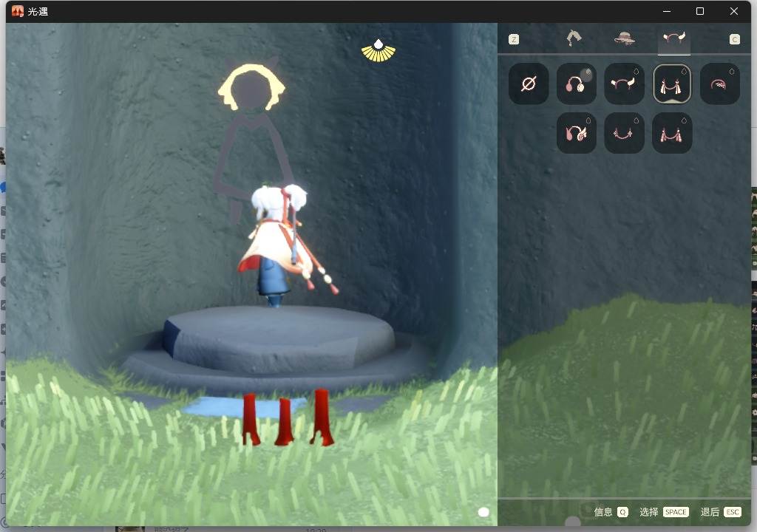Click the ESC key hint badge
The height and width of the screenshot is (532, 757).
733,512
